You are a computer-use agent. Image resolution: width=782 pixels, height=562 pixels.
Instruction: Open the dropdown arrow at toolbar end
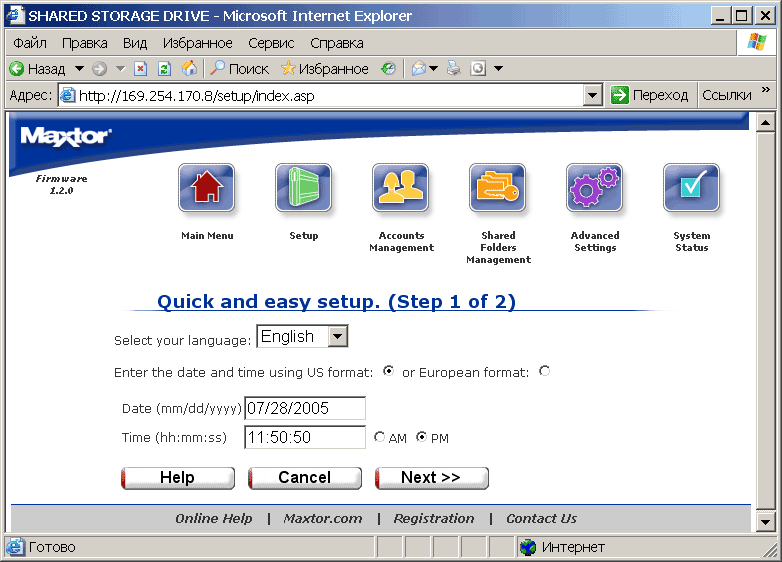(498, 68)
